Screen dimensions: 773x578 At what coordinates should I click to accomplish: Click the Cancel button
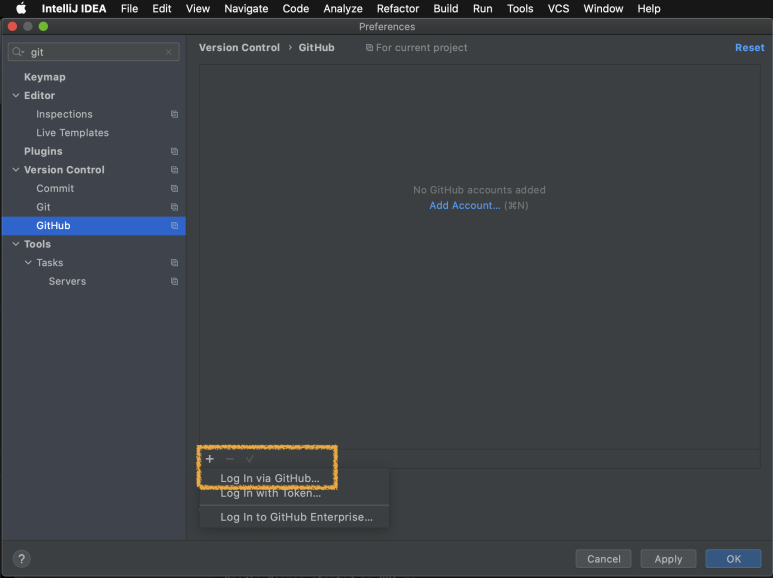(x=603, y=559)
